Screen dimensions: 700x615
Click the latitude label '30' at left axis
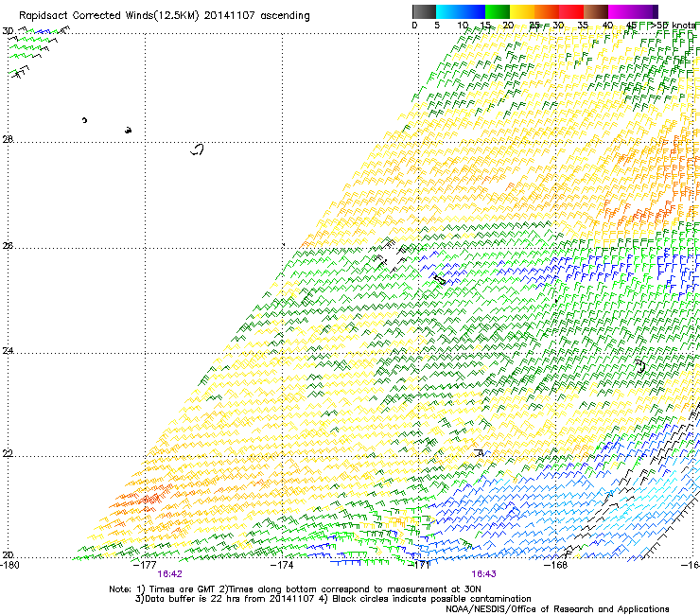coord(8,31)
